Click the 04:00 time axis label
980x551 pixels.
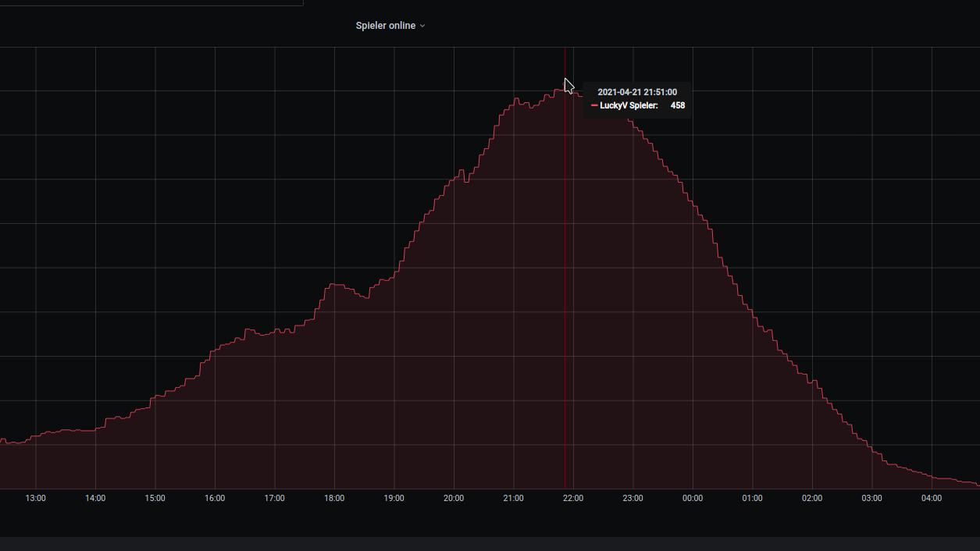[x=932, y=498]
